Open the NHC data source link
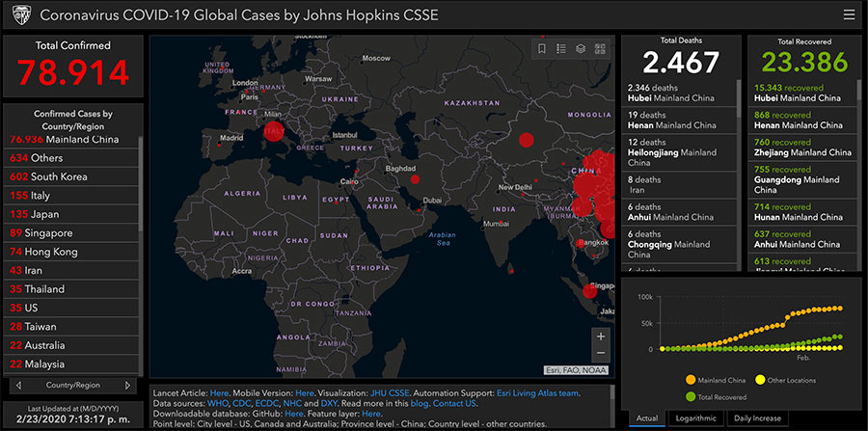Viewport: 868px width, 431px height. [x=291, y=403]
